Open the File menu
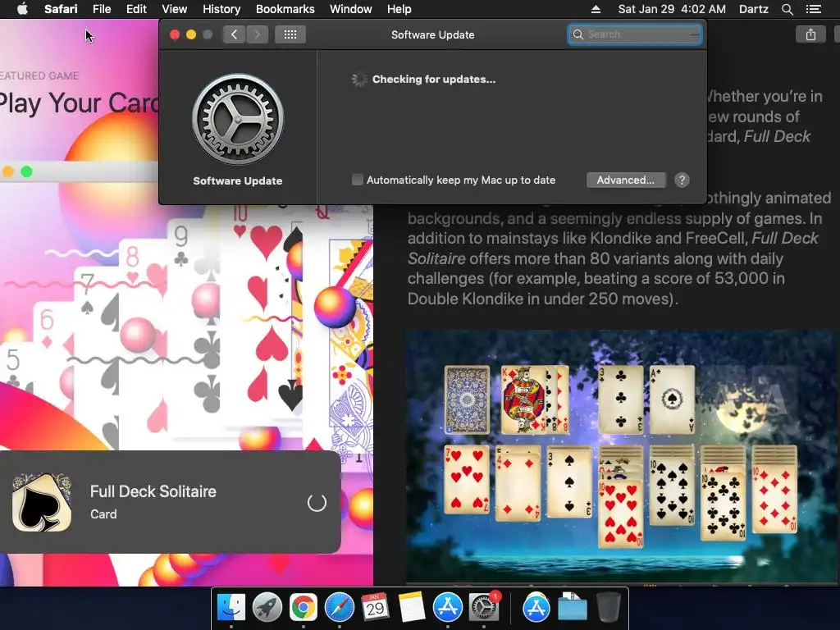The image size is (840, 630). [101, 9]
